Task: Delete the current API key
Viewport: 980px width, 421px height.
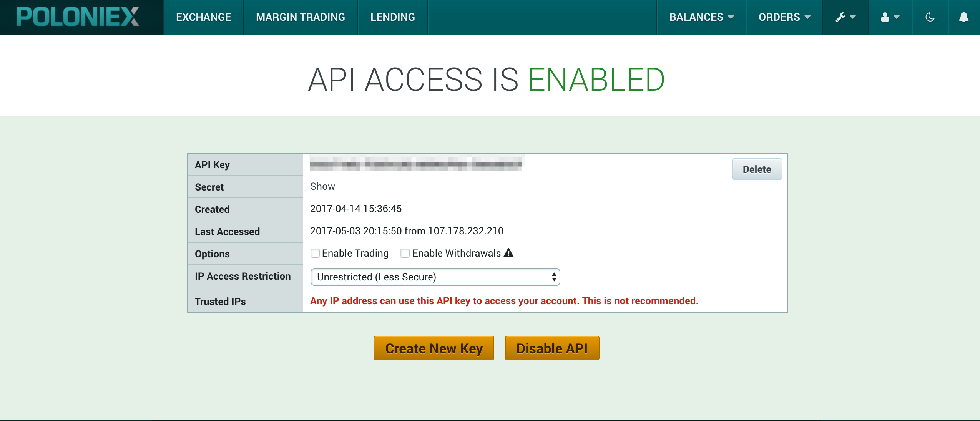Action: click(x=756, y=169)
